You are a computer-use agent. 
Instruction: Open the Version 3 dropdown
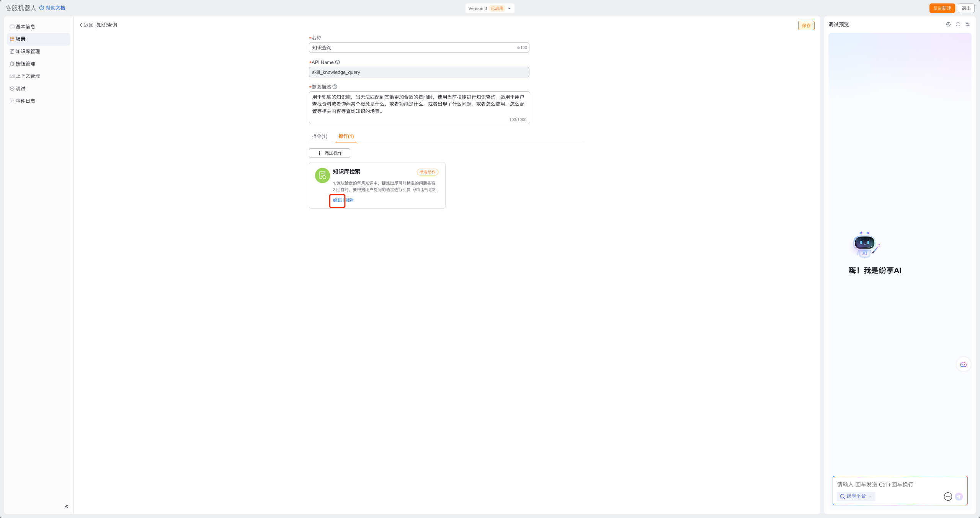click(490, 8)
